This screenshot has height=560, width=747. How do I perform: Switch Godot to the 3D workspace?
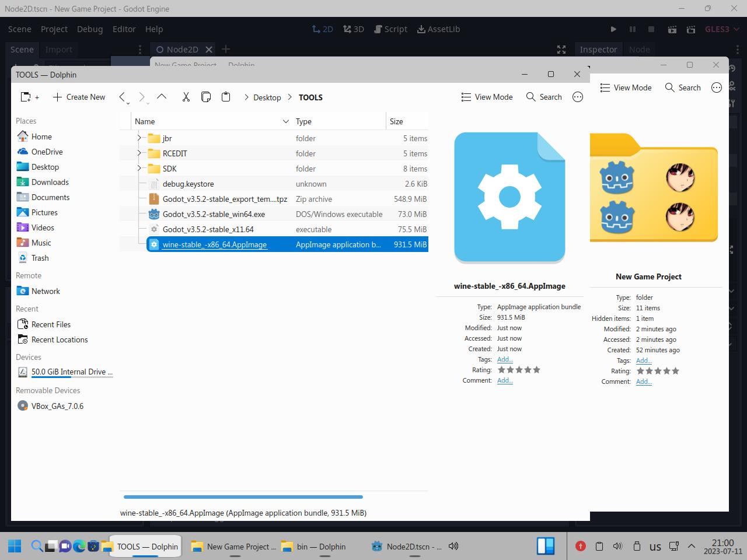click(x=354, y=29)
